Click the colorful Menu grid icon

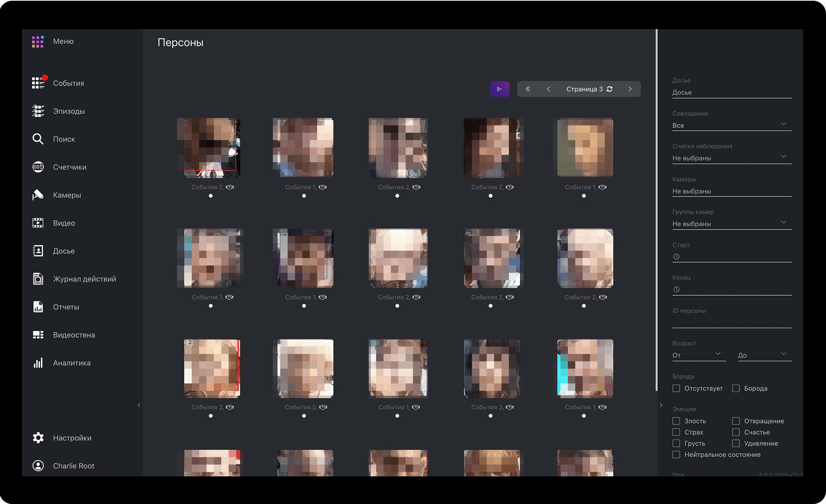(38, 42)
